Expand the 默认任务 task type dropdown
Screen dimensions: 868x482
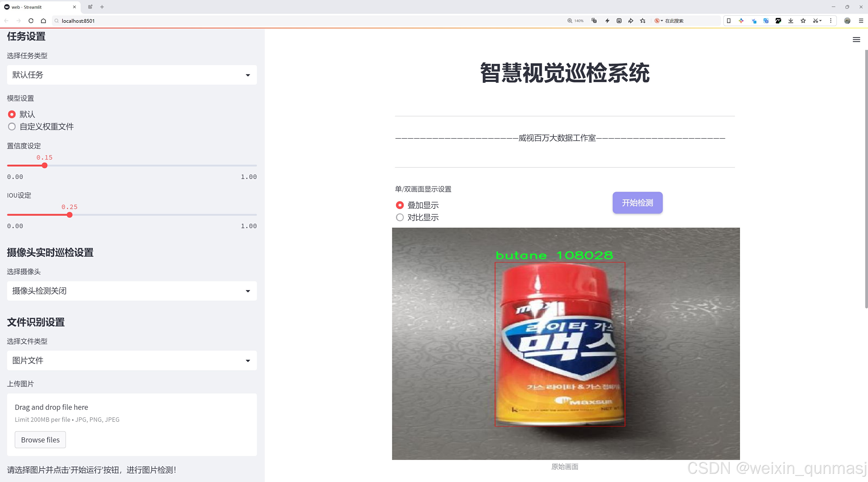(132, 75)
